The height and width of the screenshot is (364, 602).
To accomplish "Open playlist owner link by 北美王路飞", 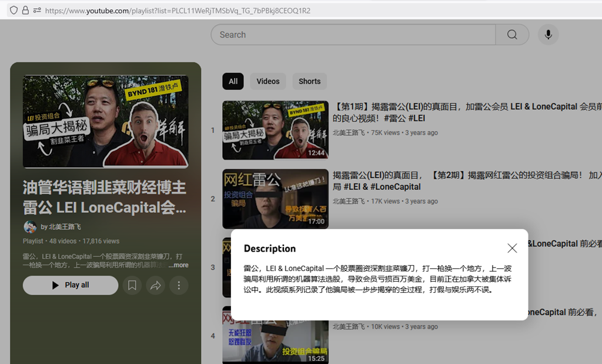I will (x=61, y=227).
